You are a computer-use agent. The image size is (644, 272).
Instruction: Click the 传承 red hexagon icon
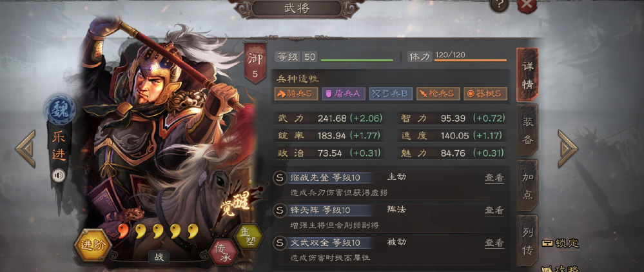224,252
